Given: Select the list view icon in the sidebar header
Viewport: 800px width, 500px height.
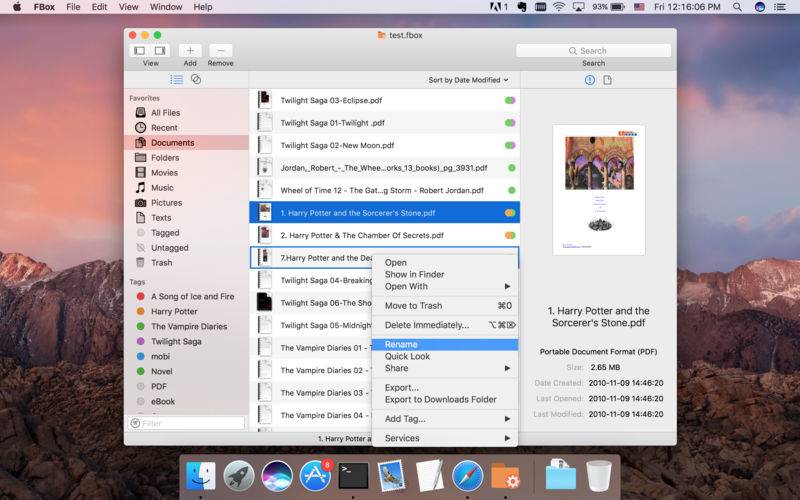Looking at the screenshot, I should pyautogui.click(x=177, y=79).
